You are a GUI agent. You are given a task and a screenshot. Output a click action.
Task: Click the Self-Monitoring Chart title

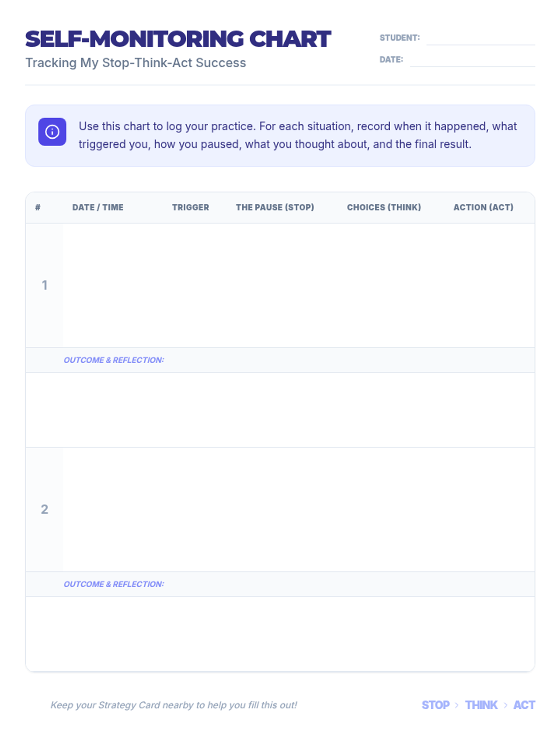(178, 39)
